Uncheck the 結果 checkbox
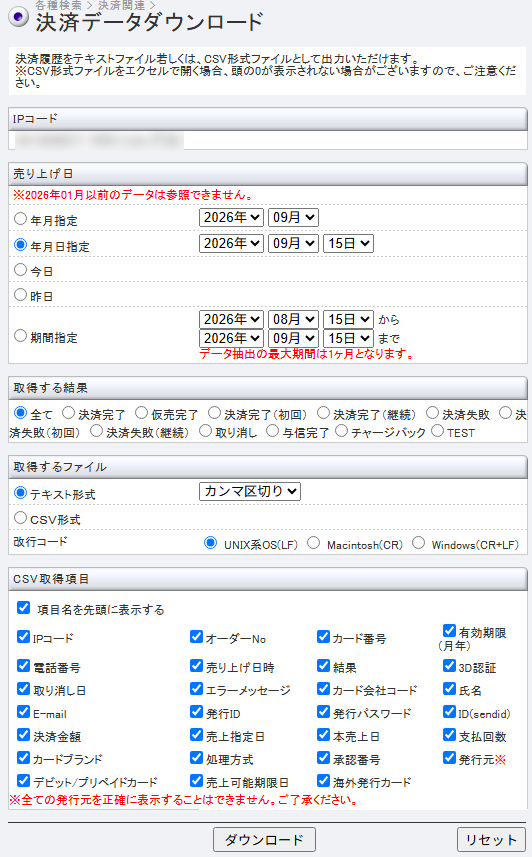This screenshot has height=857, width=532. [323, 666]
